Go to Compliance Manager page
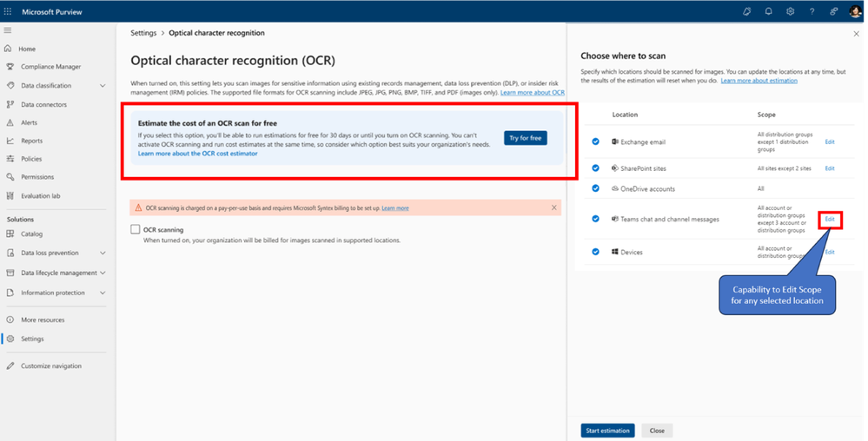The height and width of the screenshot is (441, 868). 51,66
